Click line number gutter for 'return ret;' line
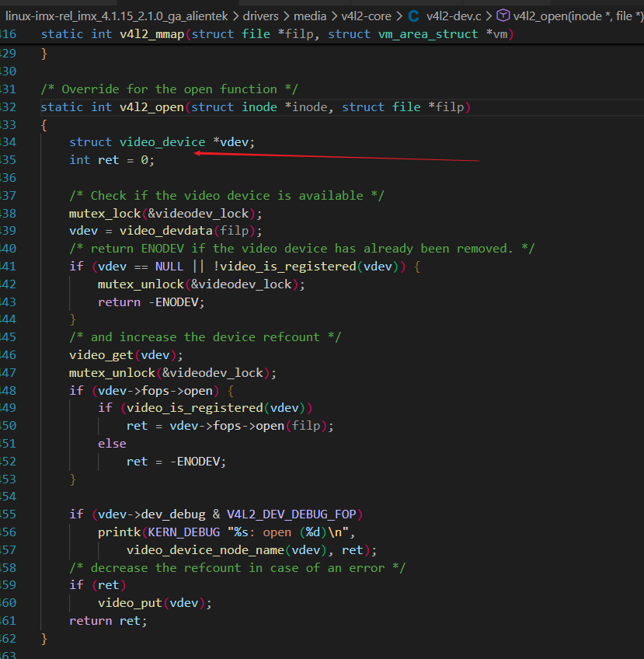 8,621
